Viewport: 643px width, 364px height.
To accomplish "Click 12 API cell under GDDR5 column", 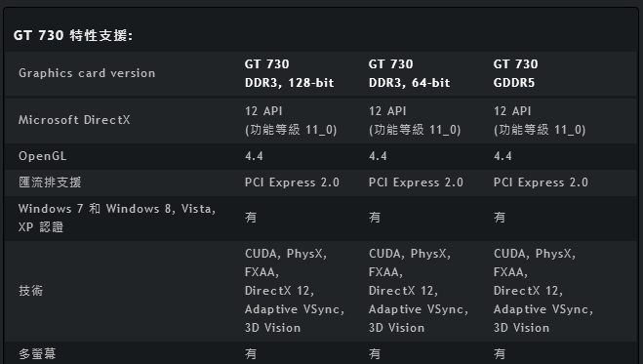I will [540, 120].
